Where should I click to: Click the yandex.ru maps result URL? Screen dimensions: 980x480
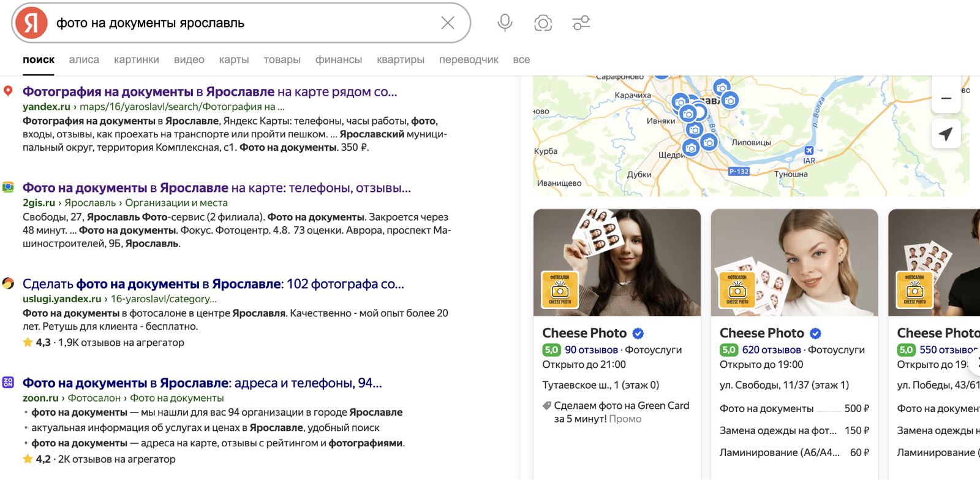(154, 107)
